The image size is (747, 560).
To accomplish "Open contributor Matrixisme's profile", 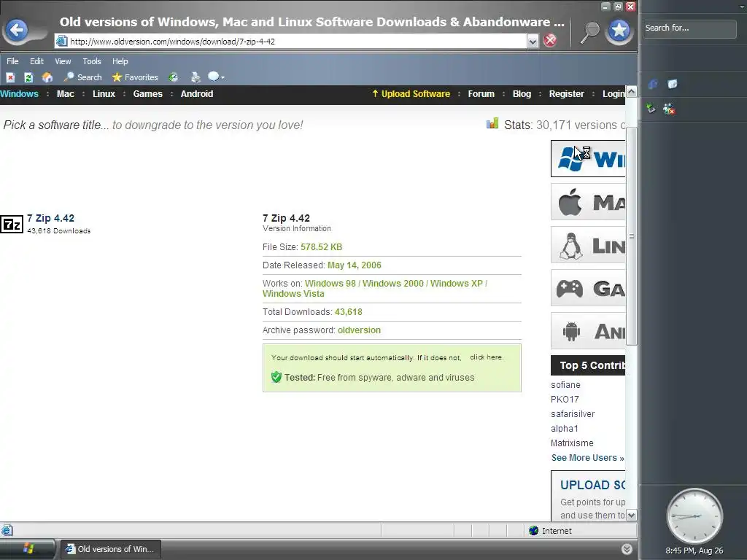I will point(572,443).
